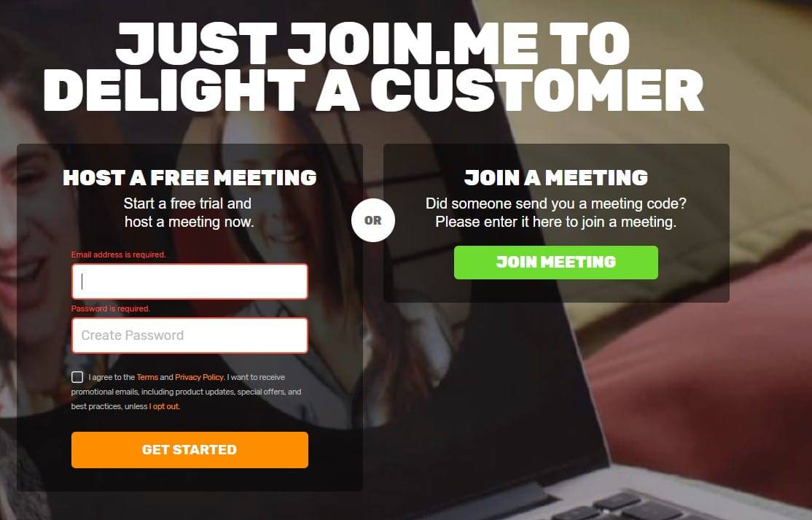812x520 pixels.
Task: Click the "promotional emails" consent text line
Action: click(187, 392)
